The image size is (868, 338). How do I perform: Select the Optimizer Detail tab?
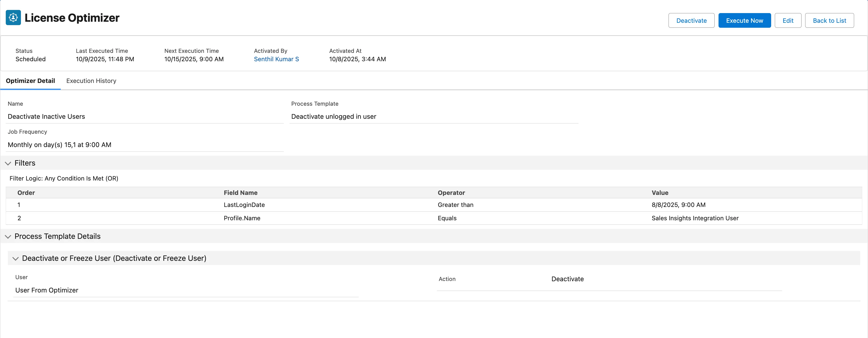pyautogui.click(x=30, y=81)
